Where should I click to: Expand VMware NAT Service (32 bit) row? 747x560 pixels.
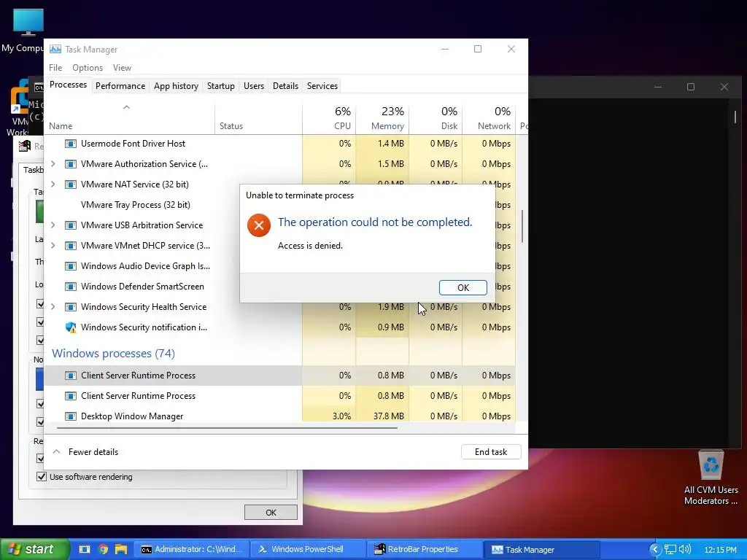[53, 184]
